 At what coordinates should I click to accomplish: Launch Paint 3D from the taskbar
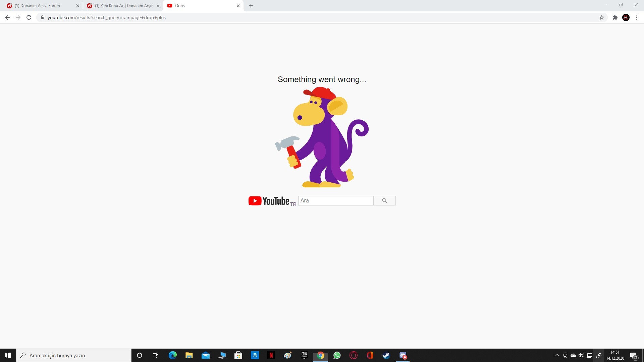[x=287, y=355]
